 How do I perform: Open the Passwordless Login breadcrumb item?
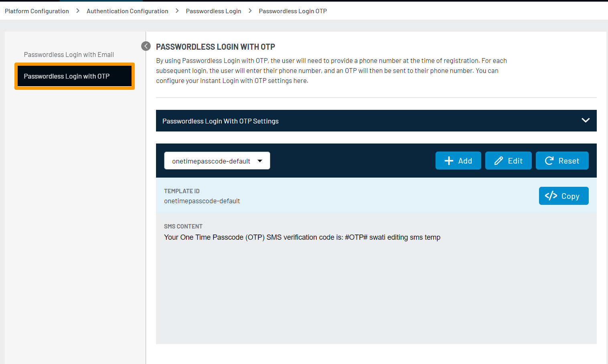(213, 11)
